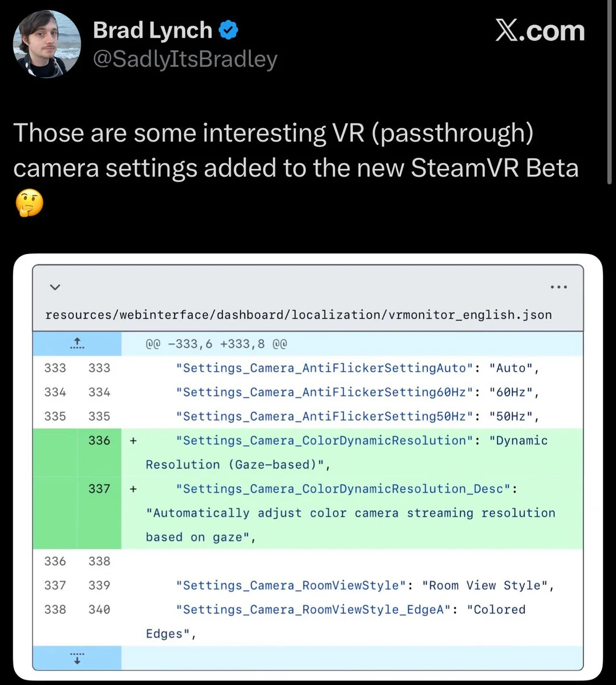Click the tweet text about SteamVR Beta

296,150
